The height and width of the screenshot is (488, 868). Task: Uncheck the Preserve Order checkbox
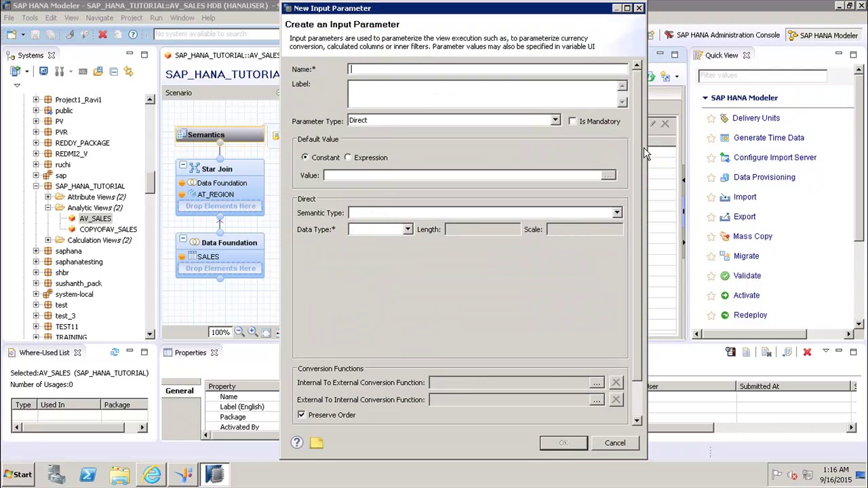(301, 415)
